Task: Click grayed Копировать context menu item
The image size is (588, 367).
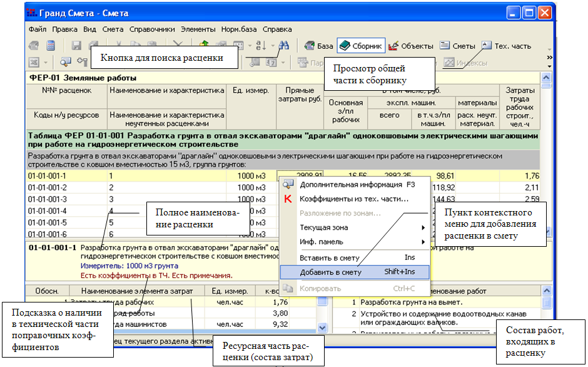Action: (355, 289)
